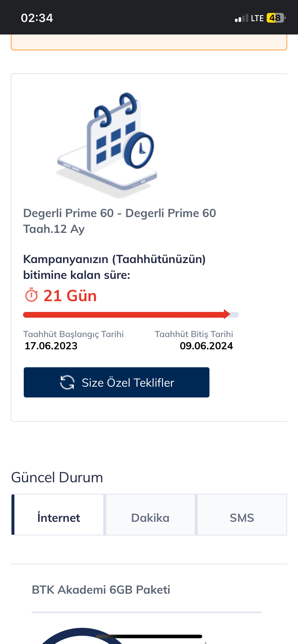Tap the battery level 48 icon
The width and height of the screenshot is (298, 644).
pyautogui.click(x=276, y=18)
